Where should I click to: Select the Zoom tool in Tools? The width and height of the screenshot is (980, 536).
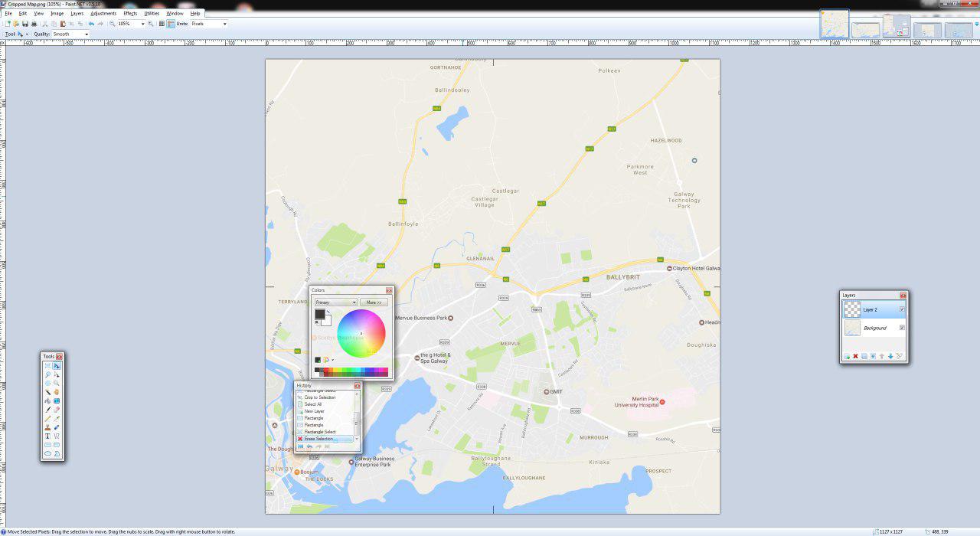pos(57,383)
